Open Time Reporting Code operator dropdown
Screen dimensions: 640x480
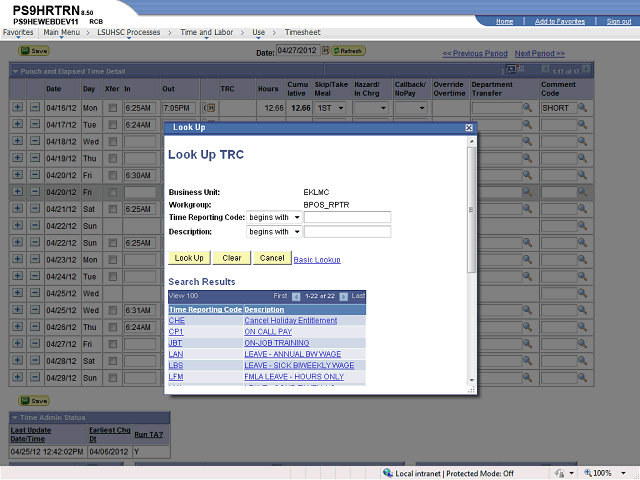274,217
